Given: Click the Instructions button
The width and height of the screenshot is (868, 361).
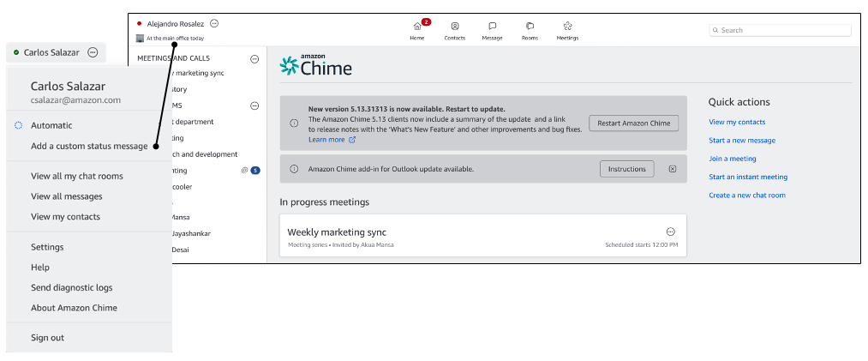Looking at the screenshot, I should click(x=626, y=169).
